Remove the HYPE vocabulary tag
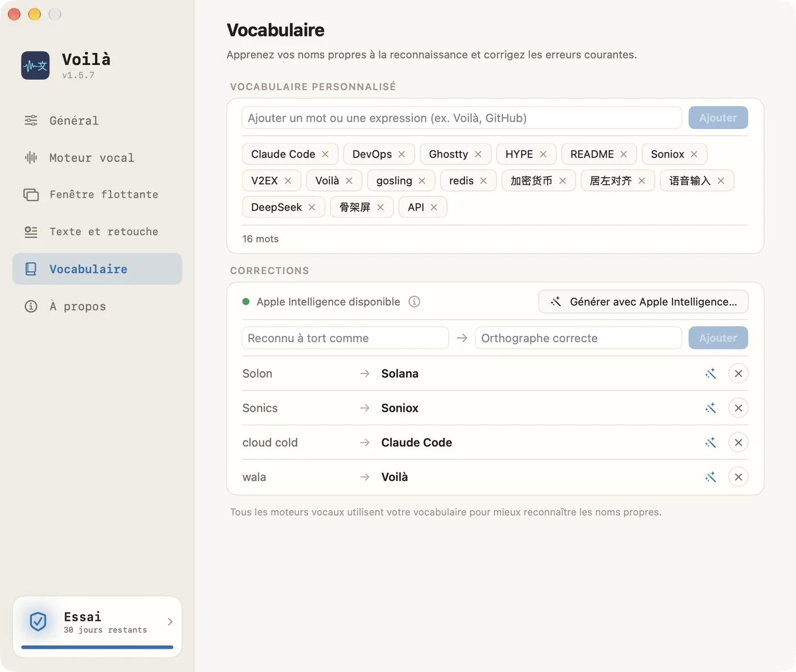796x672 pixels. click(543, 154)
